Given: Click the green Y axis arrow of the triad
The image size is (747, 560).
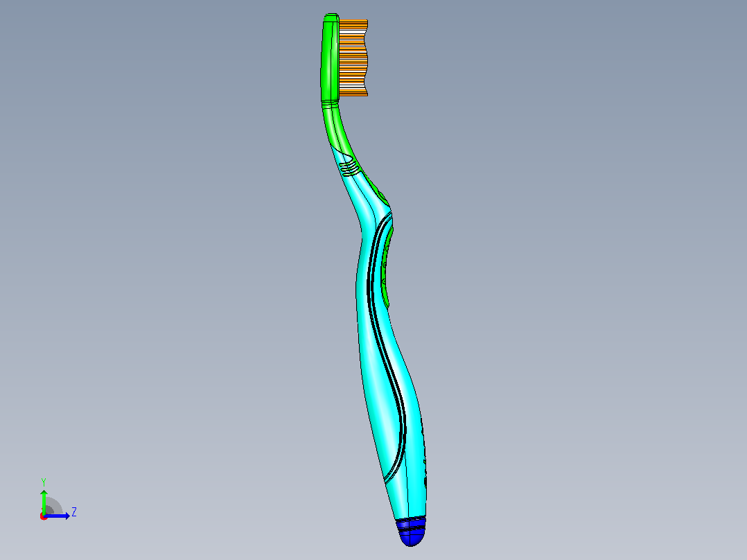Looking at the screenshot, I should coord(44,501).
